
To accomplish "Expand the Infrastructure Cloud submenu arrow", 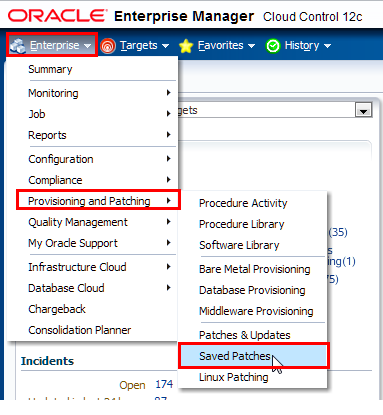I will tap(168, 267).
